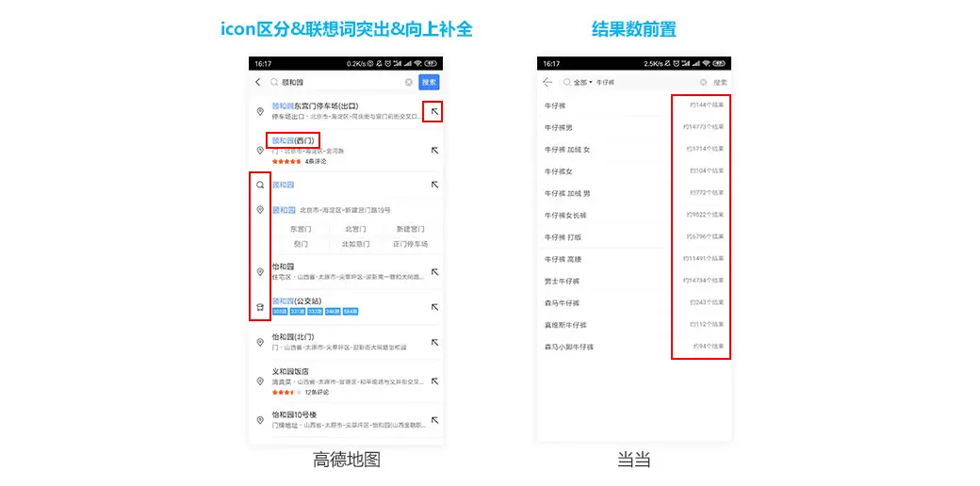
Task: Magnifier icon beside 颐和园 keyword suggestion
Action: [x=260, y=185]
